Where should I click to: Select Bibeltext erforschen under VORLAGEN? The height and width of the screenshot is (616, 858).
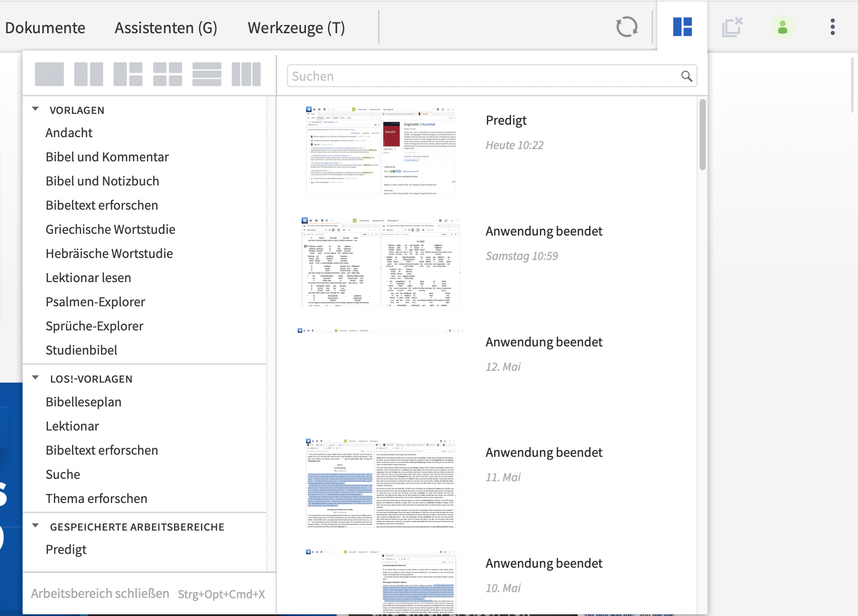[x=102, y=205]
